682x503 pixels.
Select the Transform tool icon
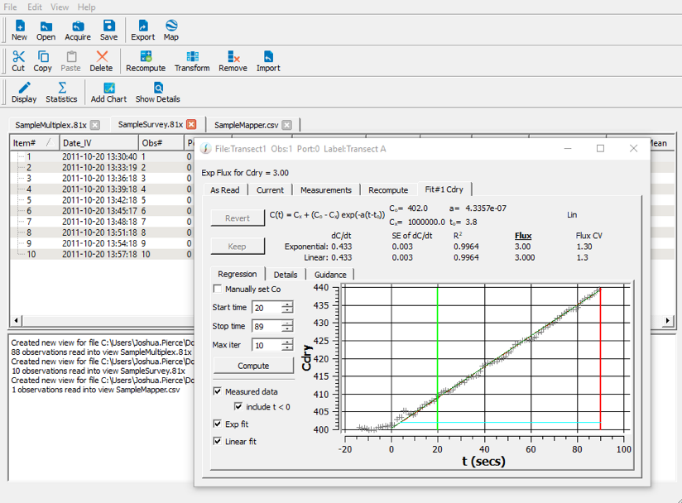[x=192, y=58]
